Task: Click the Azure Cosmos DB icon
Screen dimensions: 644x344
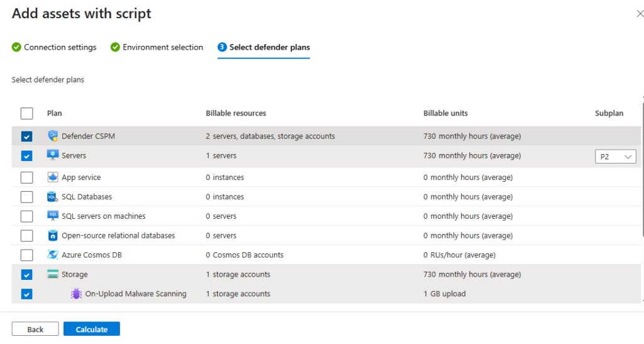Action: (53, 255)
